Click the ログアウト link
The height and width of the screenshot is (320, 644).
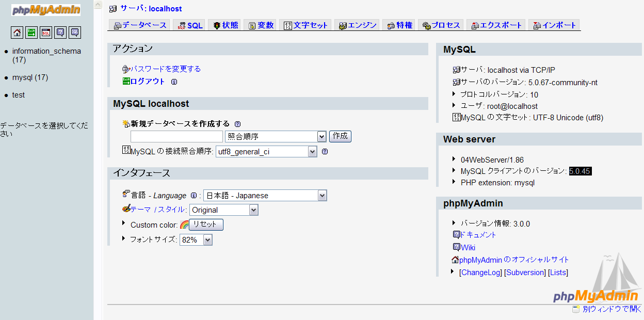148,82
